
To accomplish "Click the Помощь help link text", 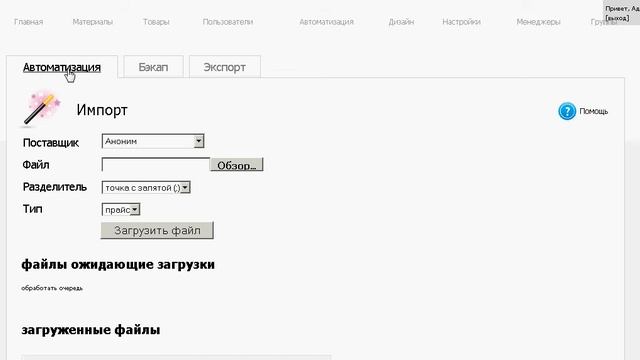I will coord(593,111).
